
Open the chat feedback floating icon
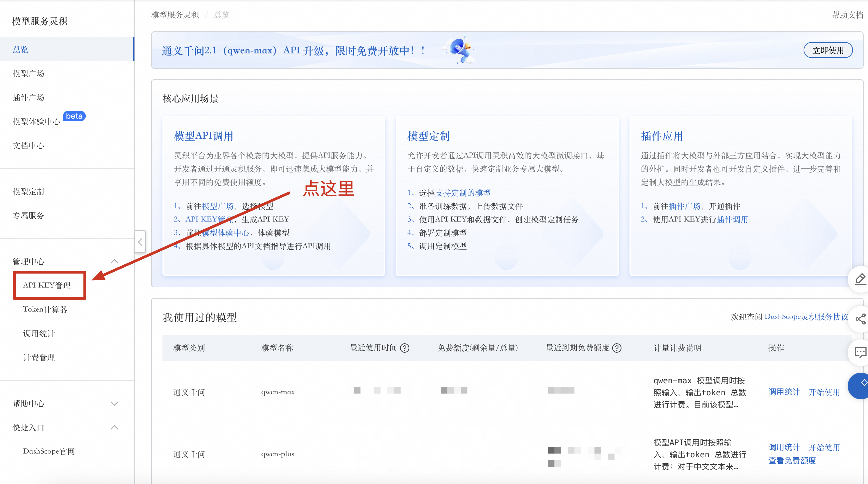point(860,352)
